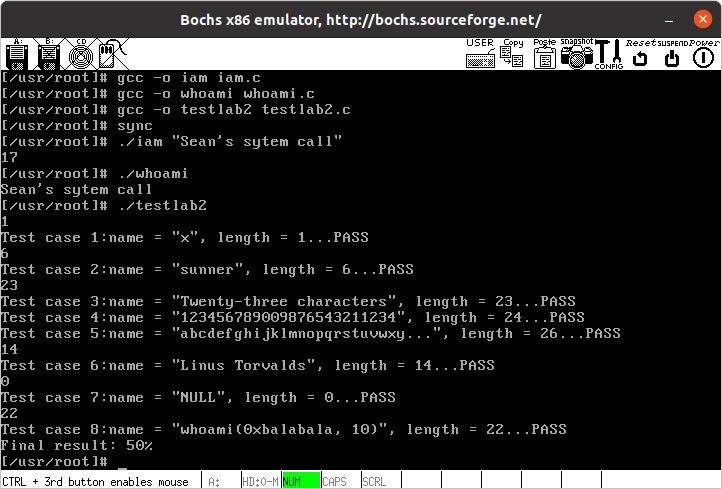Click Test case 2 "sunner" result line
This screenshot has height=489, width=722.
(207, 269)
